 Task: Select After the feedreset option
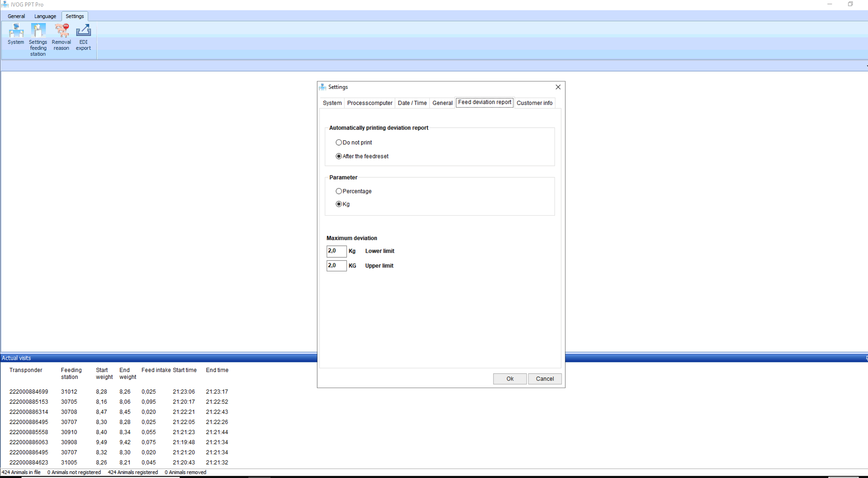click(x=362, y=156)
